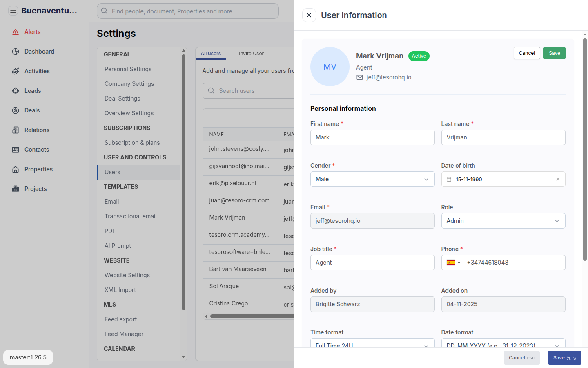Clear the Date of birth value
The height and width of the screenshot is (368, 588).
coord(558,179)
